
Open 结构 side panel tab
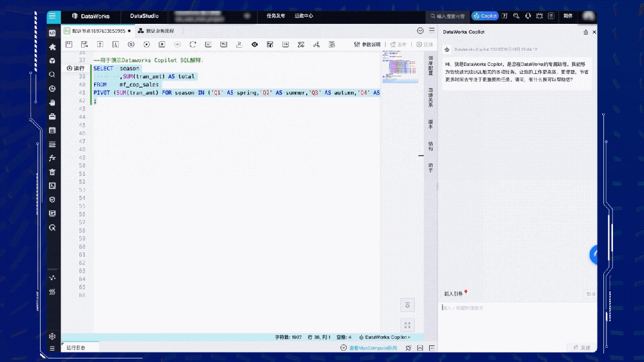coord(430,146)
